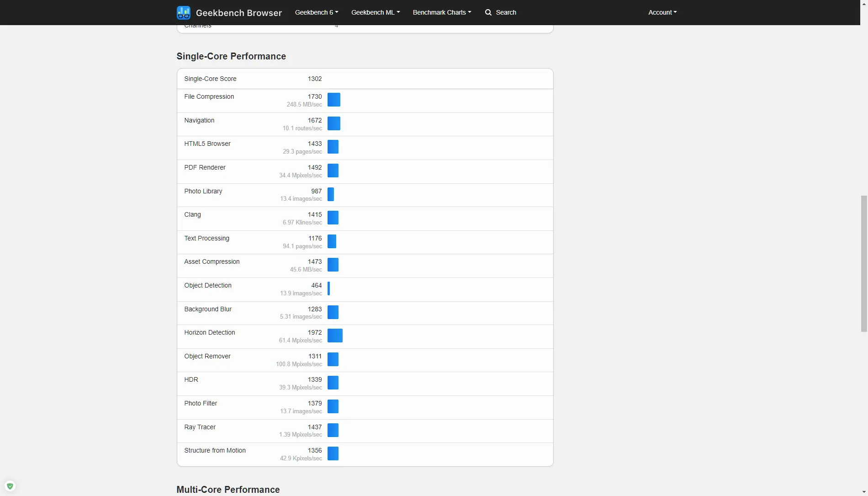The width and height of the screenshot is (868, 496).
Task: Click the 10.1 routes/sec value
Action: click(x=302, y=128)
